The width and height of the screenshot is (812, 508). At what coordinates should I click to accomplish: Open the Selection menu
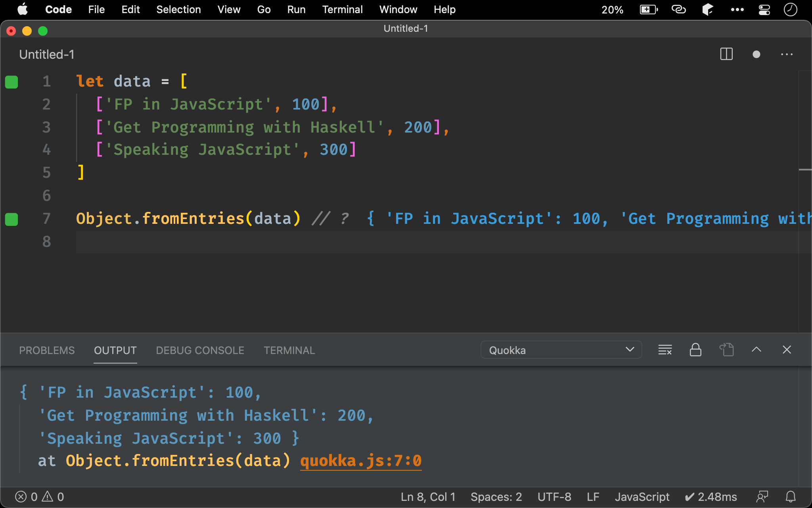click(178, 10)
